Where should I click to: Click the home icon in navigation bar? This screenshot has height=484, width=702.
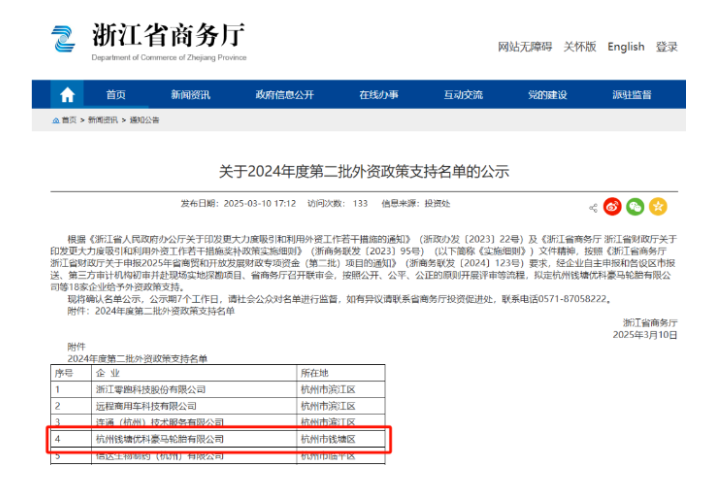click(67, 95)
